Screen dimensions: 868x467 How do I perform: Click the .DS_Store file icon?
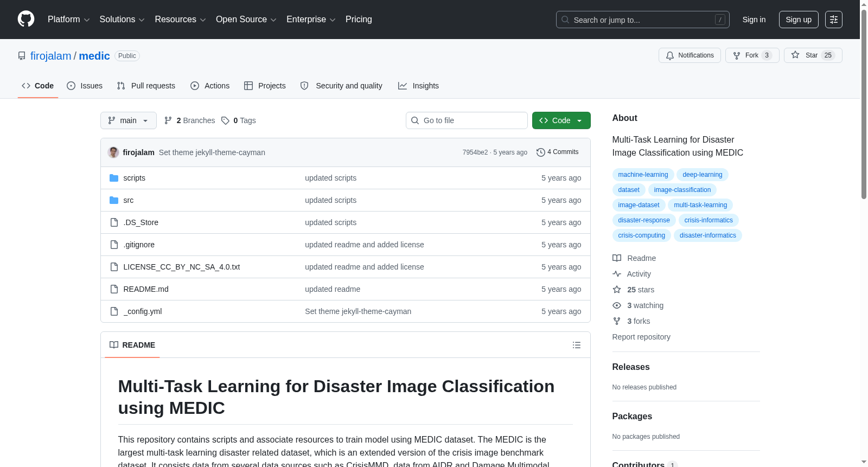(x=114, y=222)
